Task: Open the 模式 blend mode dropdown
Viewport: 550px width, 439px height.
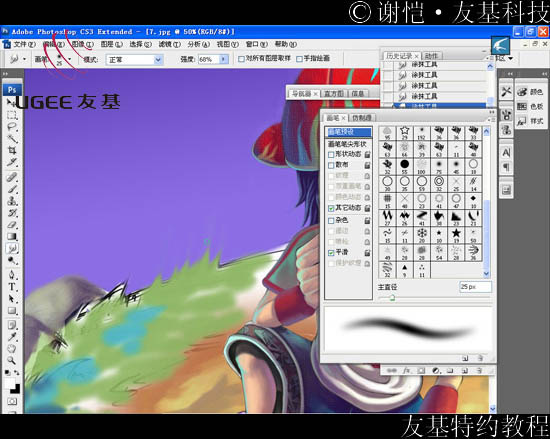Action: (x=158, y=60)
